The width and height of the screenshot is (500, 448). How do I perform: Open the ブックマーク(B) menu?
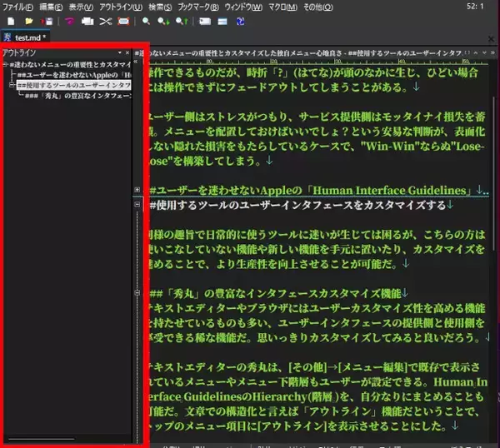click(x=199, y=6)
